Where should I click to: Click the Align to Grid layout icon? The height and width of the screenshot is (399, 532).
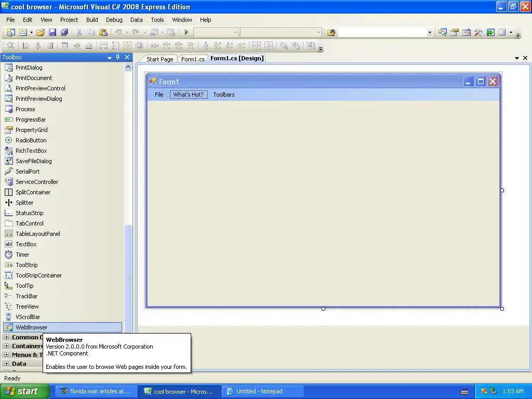[10, 46]
